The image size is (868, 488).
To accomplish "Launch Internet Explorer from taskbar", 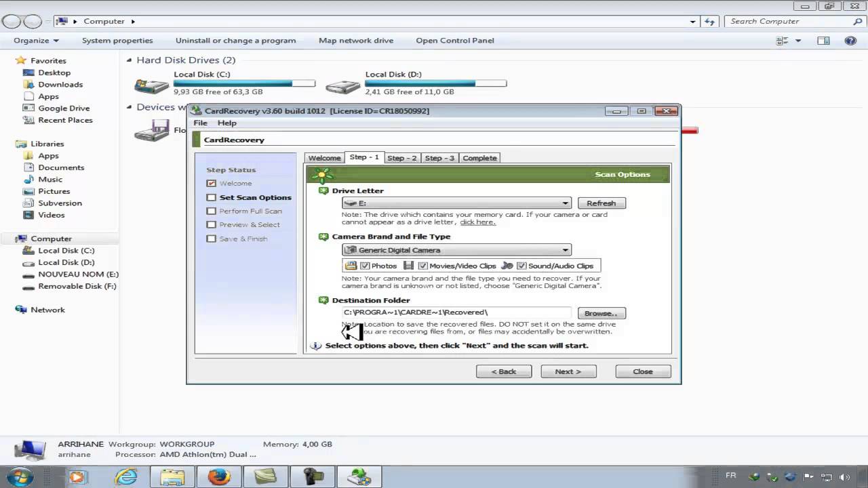I will coord(125,477).
